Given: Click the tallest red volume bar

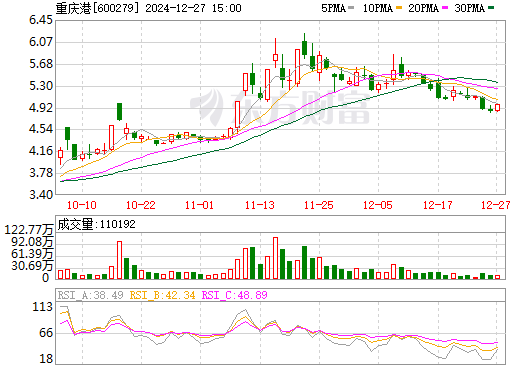Looking at the screenshot, I should 275,258.
